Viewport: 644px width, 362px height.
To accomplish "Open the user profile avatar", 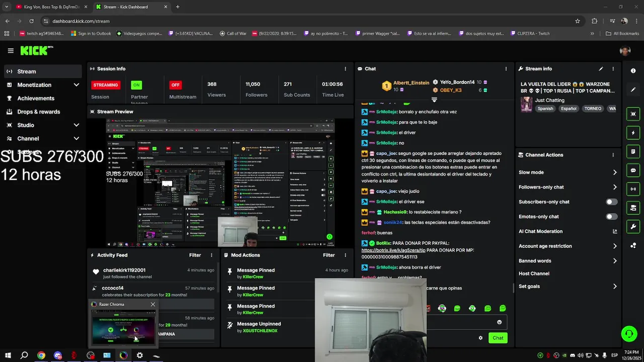I will [625, 51].
